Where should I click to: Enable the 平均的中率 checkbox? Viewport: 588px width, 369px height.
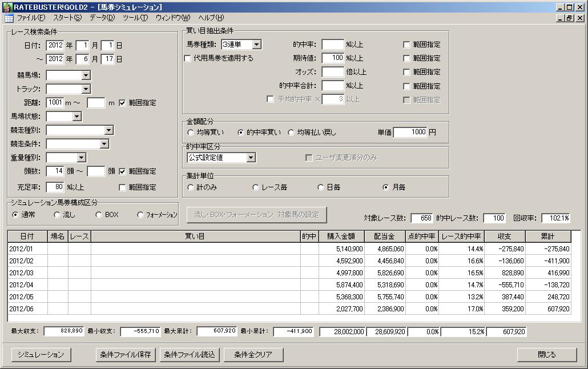270,99
